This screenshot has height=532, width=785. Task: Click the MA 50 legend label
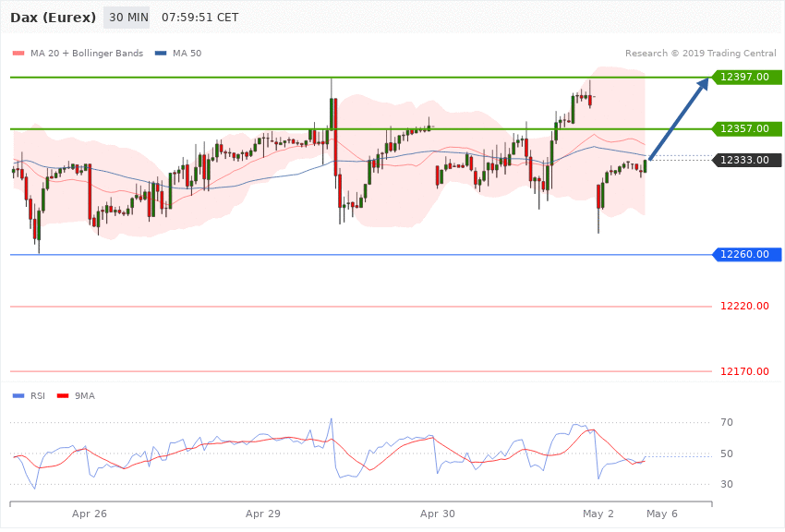pyautogui.click(x=187, y=53)
